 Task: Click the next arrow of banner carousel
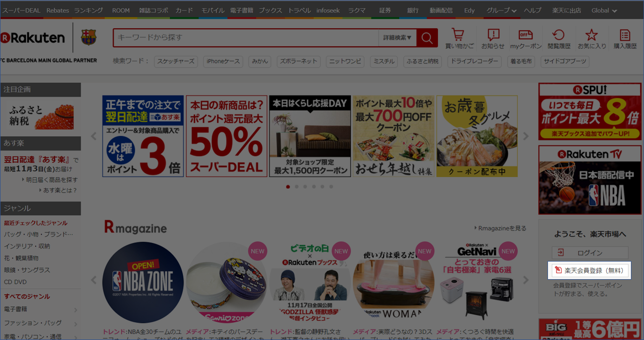click(526, 136)
